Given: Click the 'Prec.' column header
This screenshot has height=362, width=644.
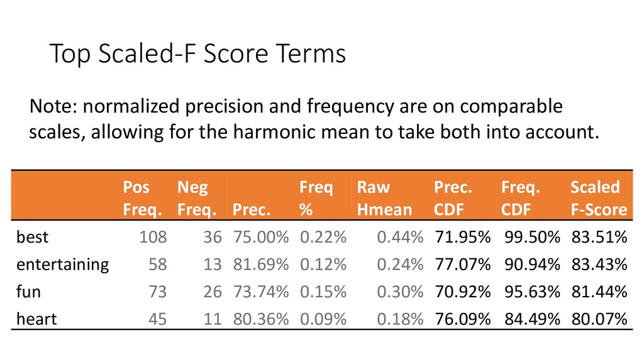Looking at the screenshot, I should pos(252,209).
